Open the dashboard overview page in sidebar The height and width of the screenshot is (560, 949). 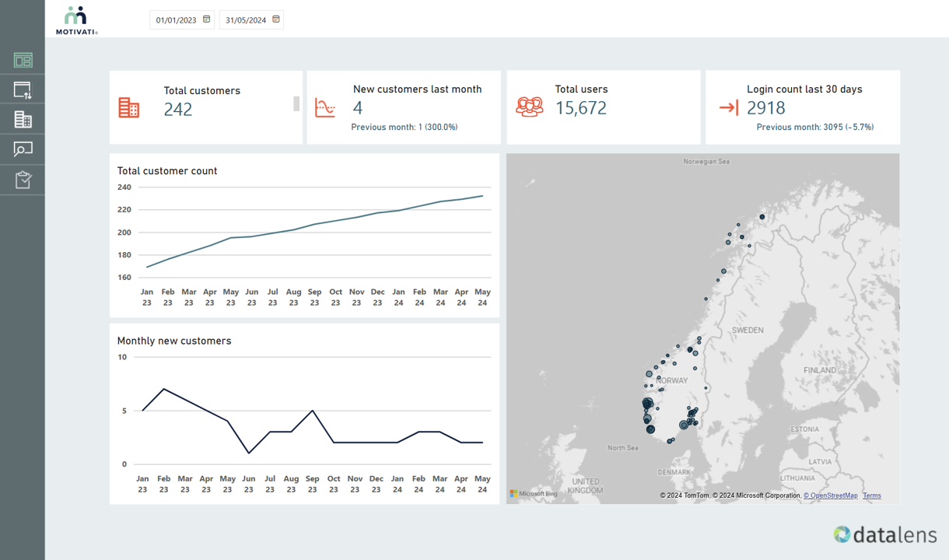coord(23,60)
